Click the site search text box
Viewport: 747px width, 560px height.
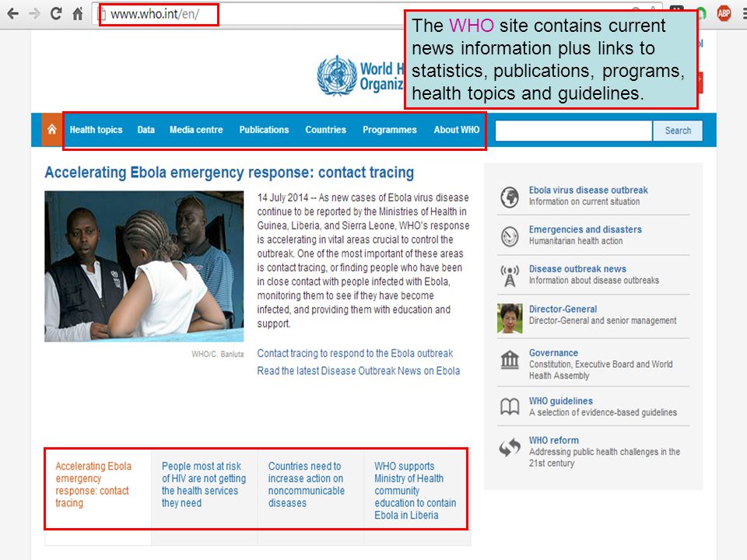[573, 131]
